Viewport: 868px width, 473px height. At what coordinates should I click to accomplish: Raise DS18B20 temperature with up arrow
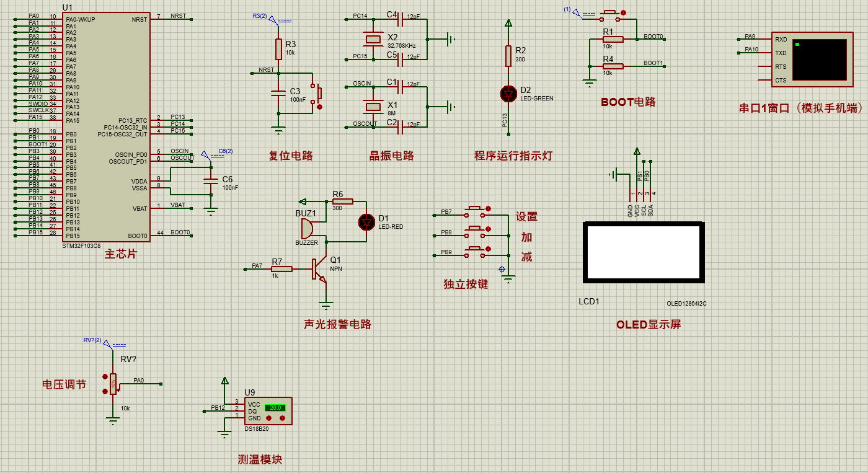point(282,418)
